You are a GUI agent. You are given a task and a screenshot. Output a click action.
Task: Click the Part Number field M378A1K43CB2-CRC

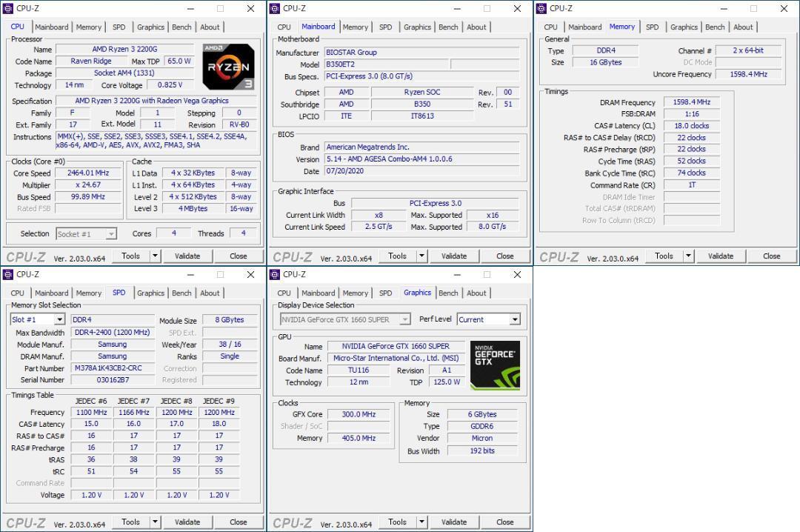108,368
